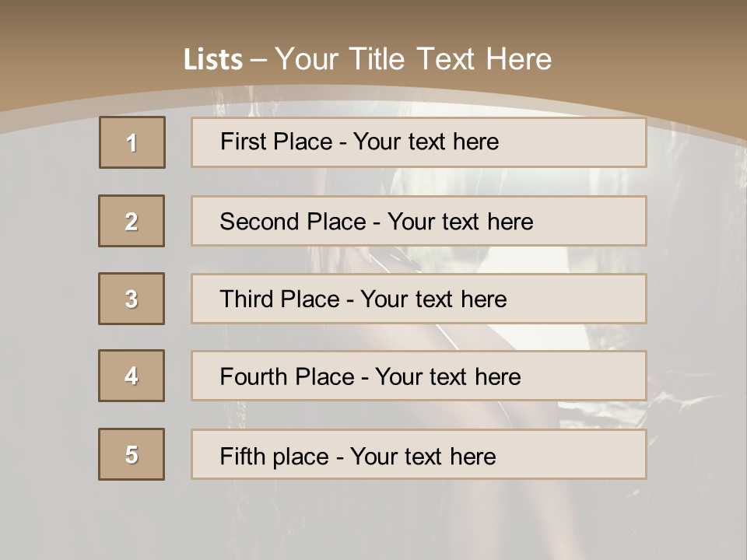This screenshot has height=560, width=747.
Task: Select the Fifth place text bar
Action: click(x=419, y=454)
